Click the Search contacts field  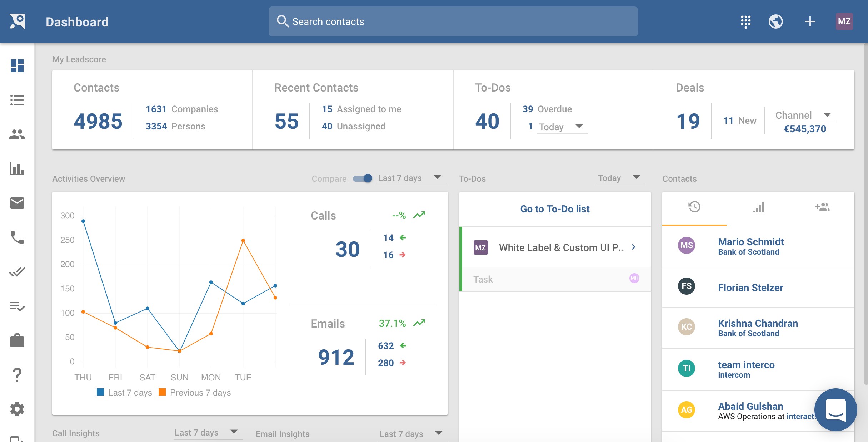click(453, 21)
